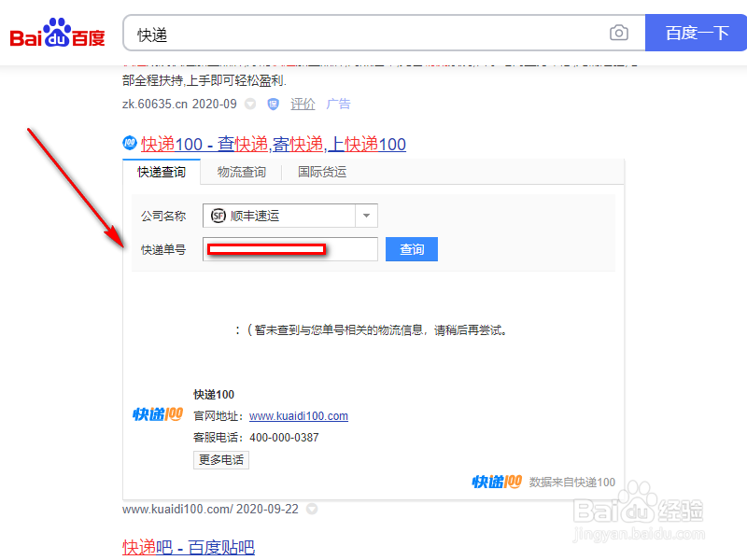Viewport: 747px width, 560px height.
Task: Click the camera icon in the search box
Action: click(619, 32)
